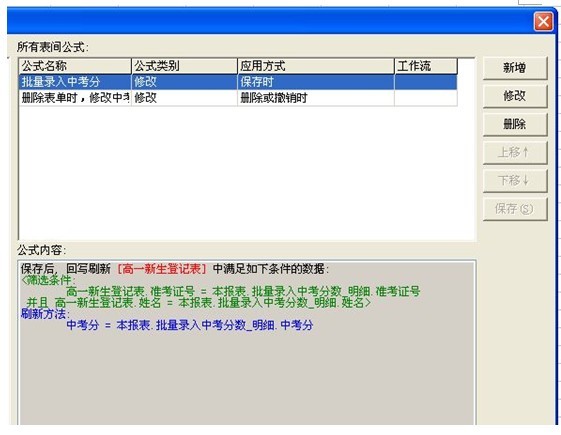Click the 工作流 column header
Screen dimensions: 561x435
pyautogui.click(x=426, y=66)
